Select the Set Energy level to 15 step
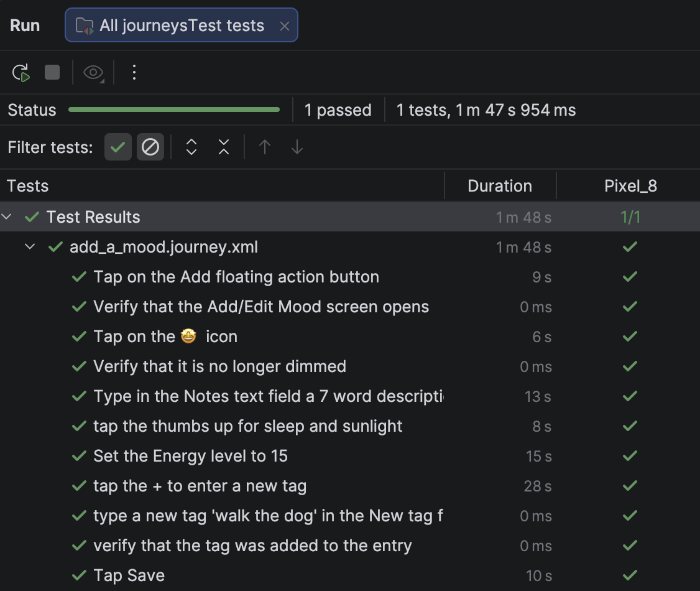Image resolution: width=700 pixels, height=591 pixels. [191, 456]
